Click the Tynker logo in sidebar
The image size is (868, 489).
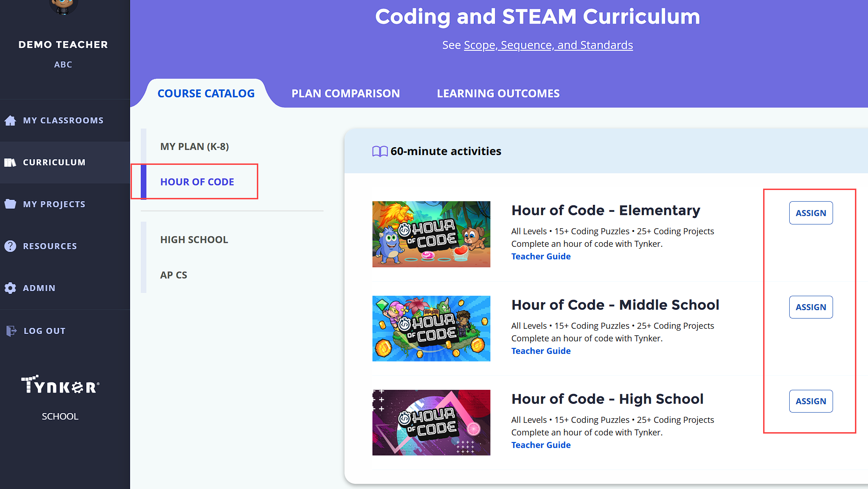point(60,385)
